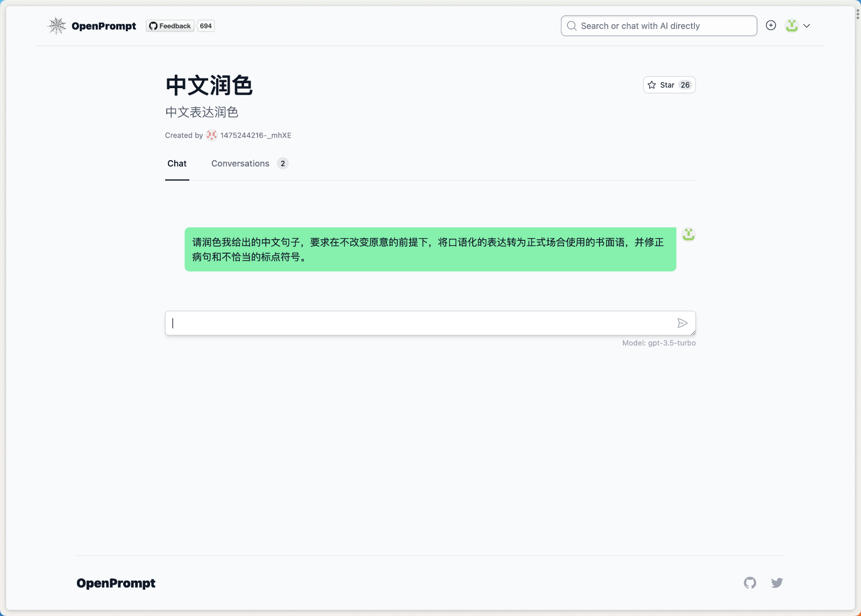Viewport: 861px width, 616px height.
Task: Click the OpenPrompt spider web logo
Action: tap(56, 25)
